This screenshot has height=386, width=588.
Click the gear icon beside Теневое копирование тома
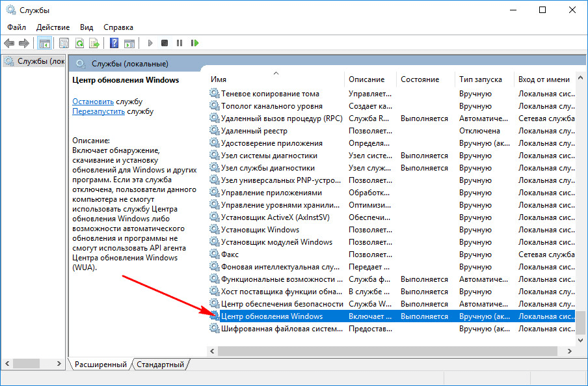214,93
